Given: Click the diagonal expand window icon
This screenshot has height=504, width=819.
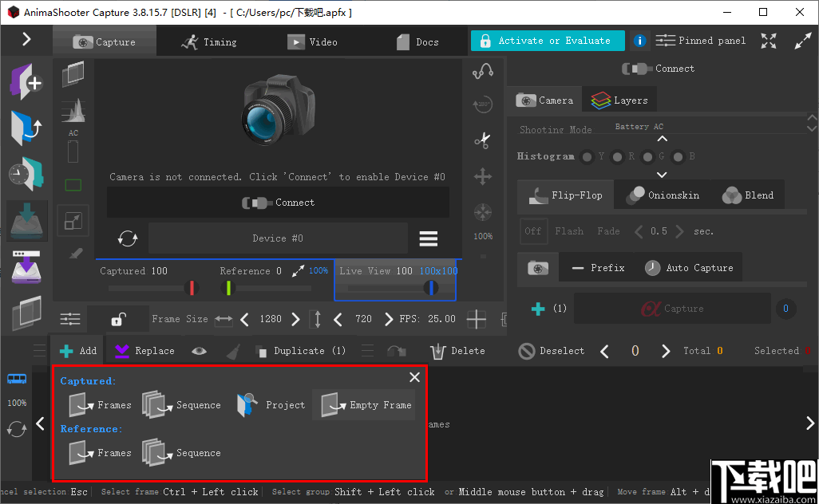Looking at the screenshot, I should 802,41.
